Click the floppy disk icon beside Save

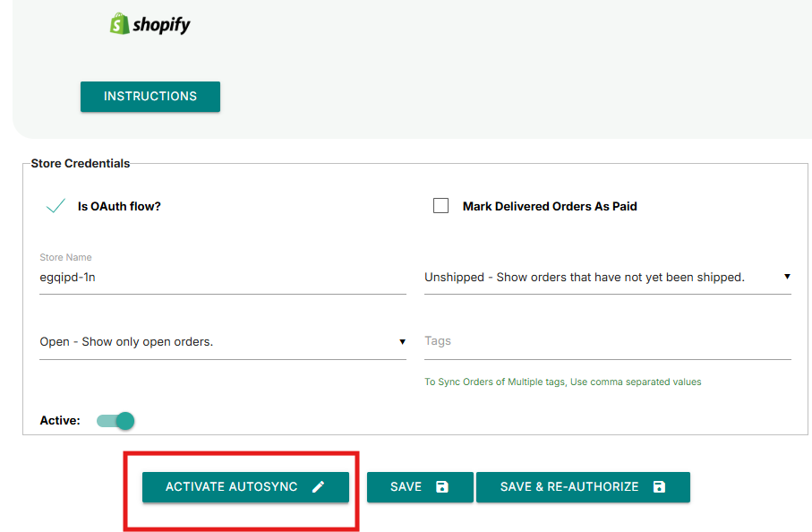pos(441,487)
